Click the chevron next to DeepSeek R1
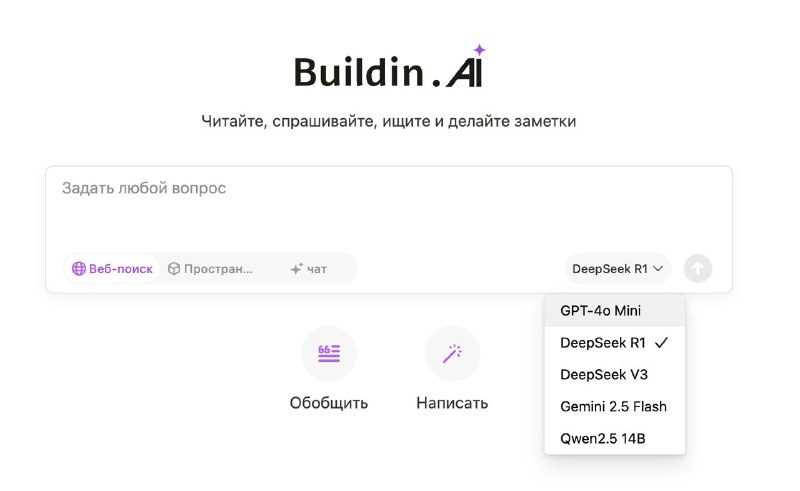The image size is (800, 491). tap(658, 268)
